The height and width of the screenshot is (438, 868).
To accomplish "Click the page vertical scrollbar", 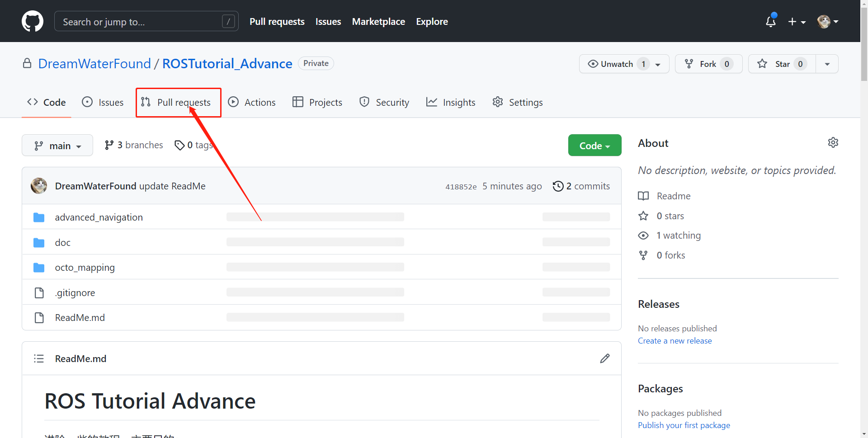I will tap(864, 45).
